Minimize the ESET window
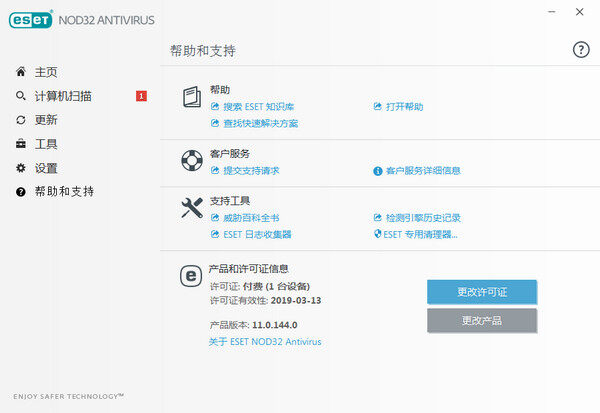600x413 pixels. coord(552,12)
